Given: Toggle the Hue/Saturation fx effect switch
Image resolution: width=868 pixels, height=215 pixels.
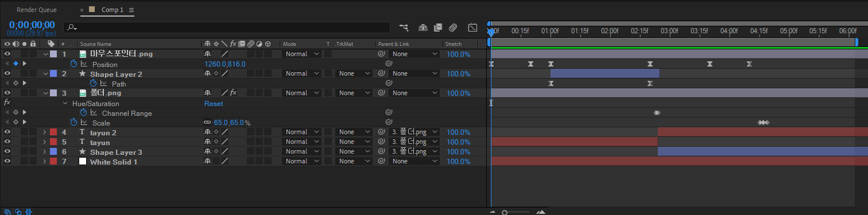Looking at the screenshot, I should coord(7,103).
